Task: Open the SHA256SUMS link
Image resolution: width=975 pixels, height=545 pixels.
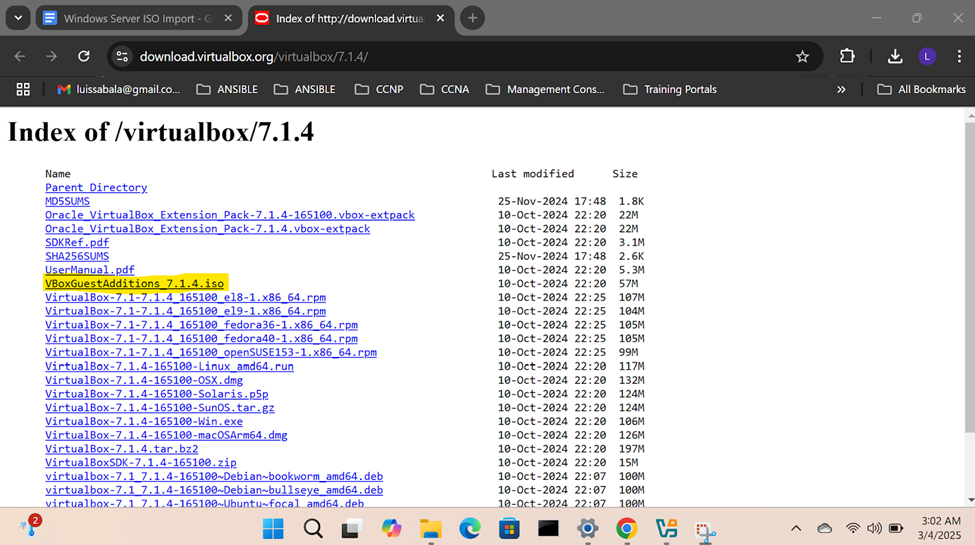Action: click(76, 256)
